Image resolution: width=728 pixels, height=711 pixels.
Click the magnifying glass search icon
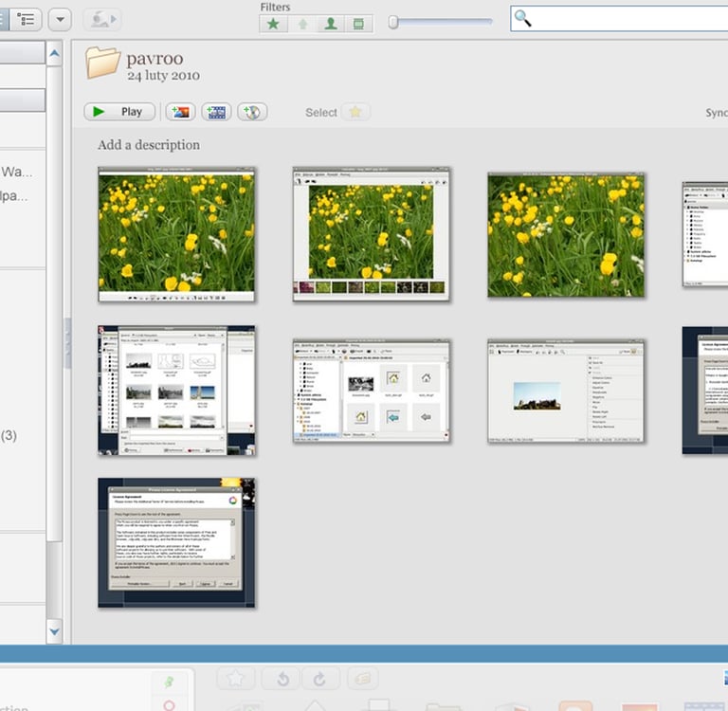[523, 19]
